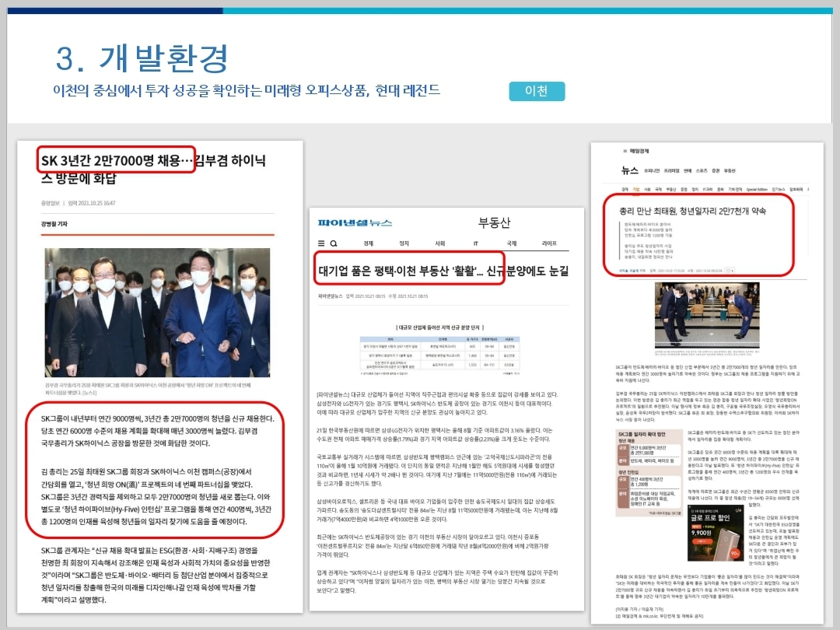Click paragraph starting SK그룹이 내년부터 연간 9000명씩

157,431
